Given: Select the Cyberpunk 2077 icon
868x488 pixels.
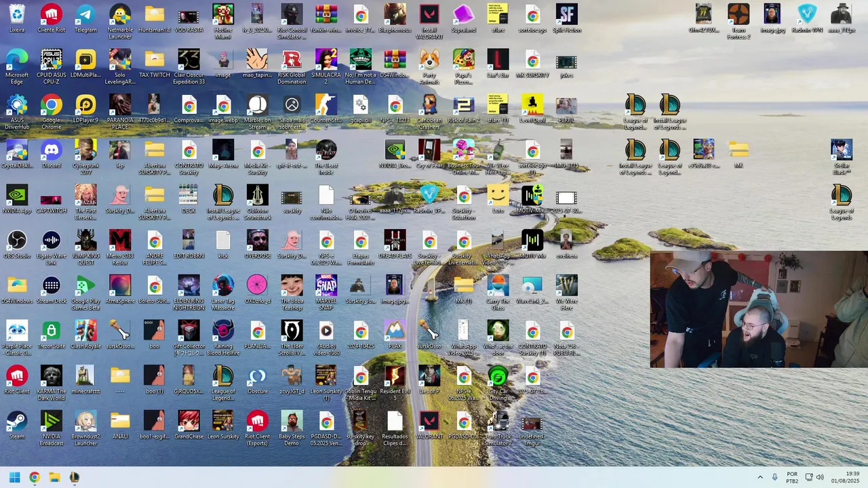Looking at the screenshot, I should pyautogui.click(x=85, y=157).
